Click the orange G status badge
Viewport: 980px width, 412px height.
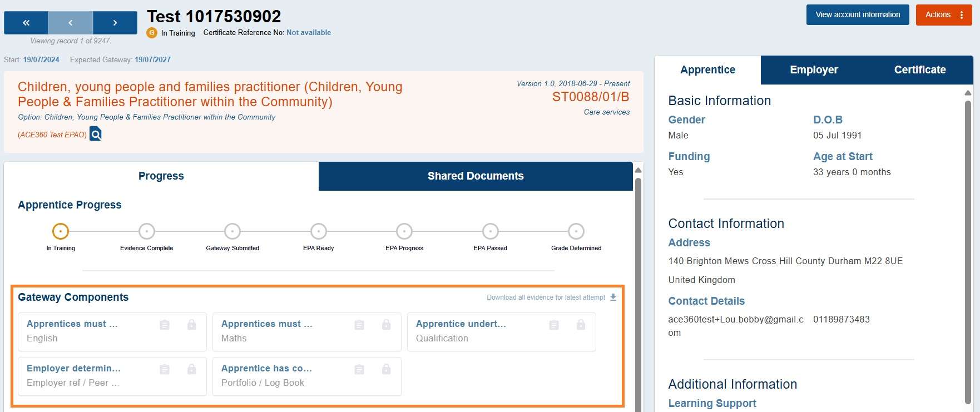(150, 33)
